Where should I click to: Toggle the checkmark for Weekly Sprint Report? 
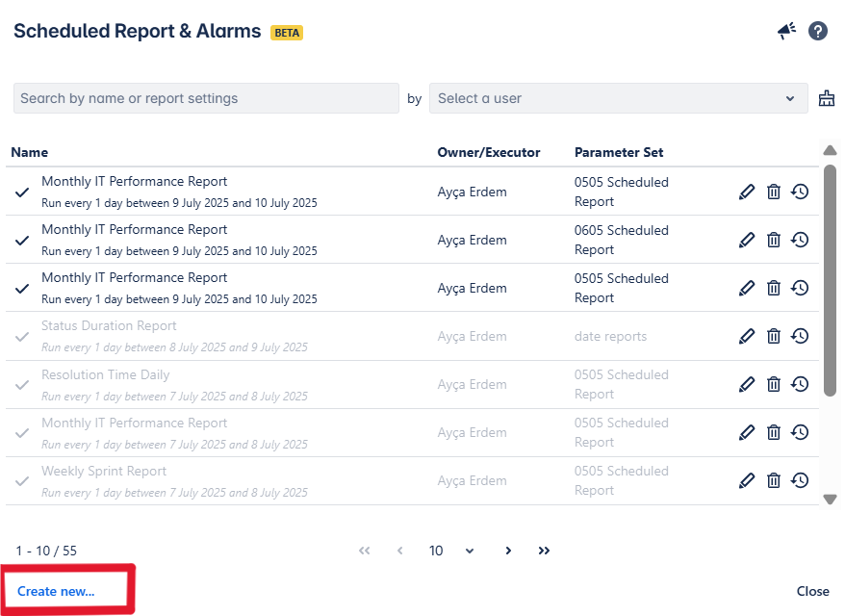pos(22,481)
